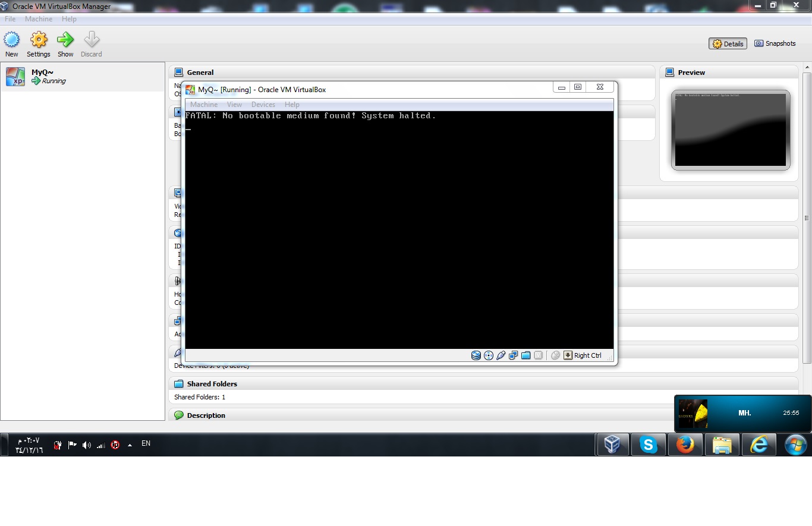The width and height of the screenshot is (812, 526).
Task: Open Firefox from the taskbar
Action: pyautogui.click(x=685, y=445)
